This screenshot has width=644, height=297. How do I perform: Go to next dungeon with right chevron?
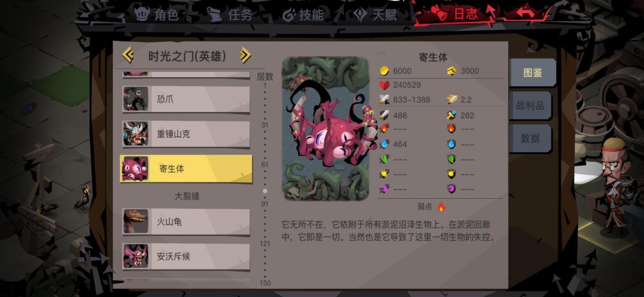click(245, 55)
